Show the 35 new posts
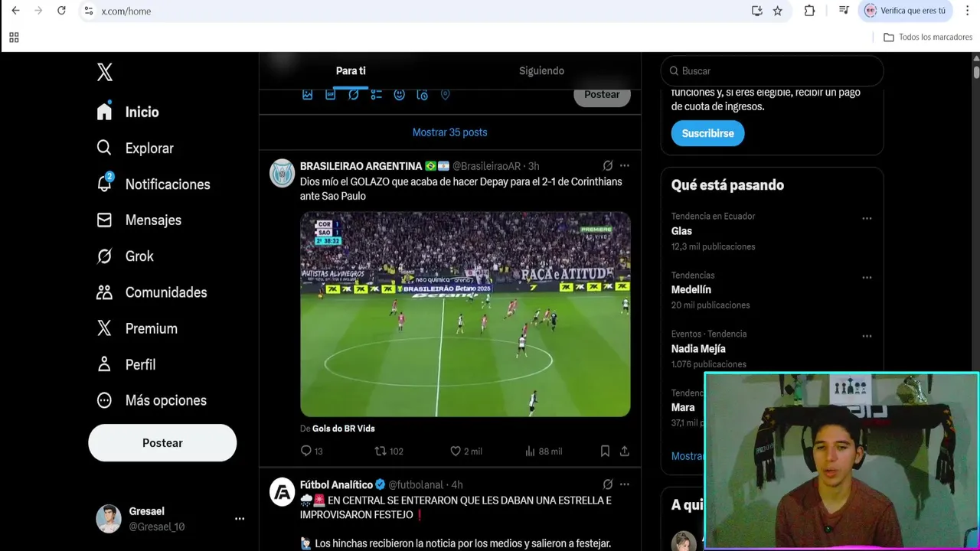 pos(450,132)
